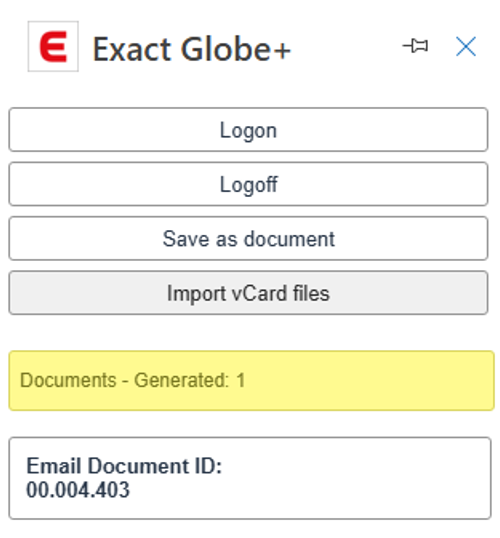Image resolution: width=500 pixels, height=538 pixels.
Task: Choose the Save as document option
Action: 248,238
